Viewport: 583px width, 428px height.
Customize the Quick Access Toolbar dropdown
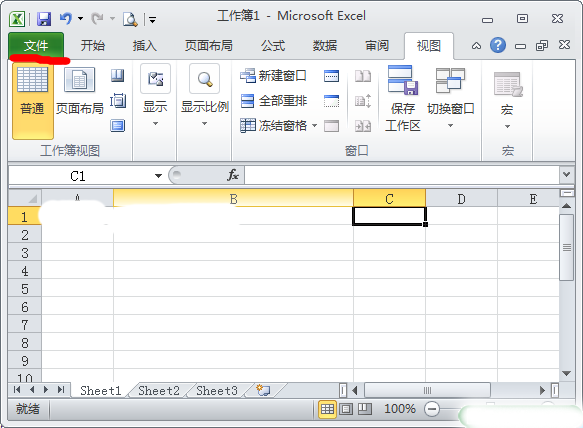(x=152, y=19)
